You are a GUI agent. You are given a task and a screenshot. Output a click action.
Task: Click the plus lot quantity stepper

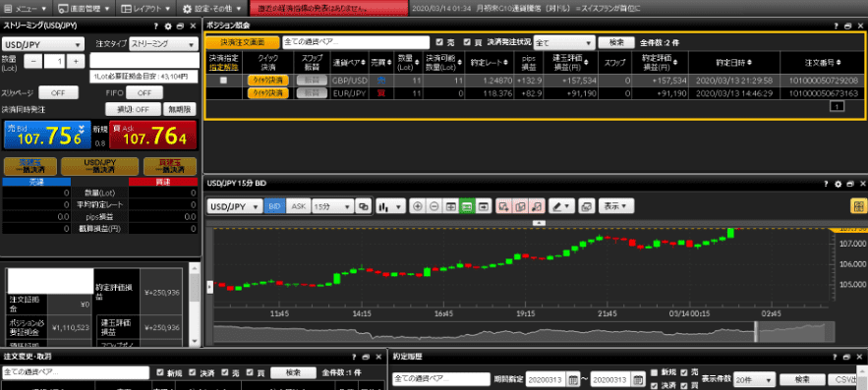tap(76, 62)
